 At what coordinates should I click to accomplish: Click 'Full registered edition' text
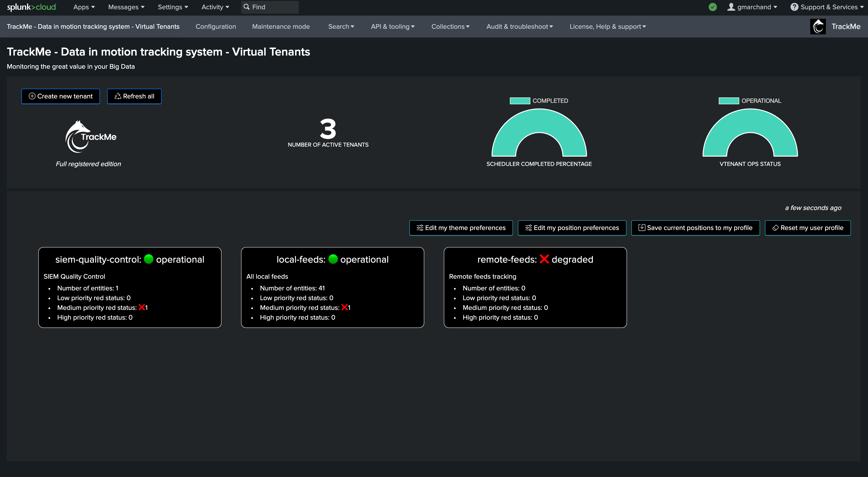88,164
